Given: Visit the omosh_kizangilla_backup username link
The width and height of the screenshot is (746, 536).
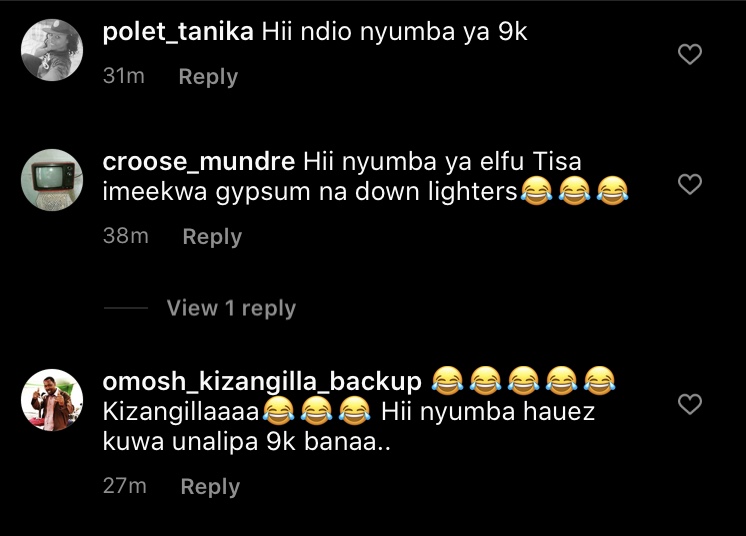Looking at the screenshot, I should click(x=262, y=381).
